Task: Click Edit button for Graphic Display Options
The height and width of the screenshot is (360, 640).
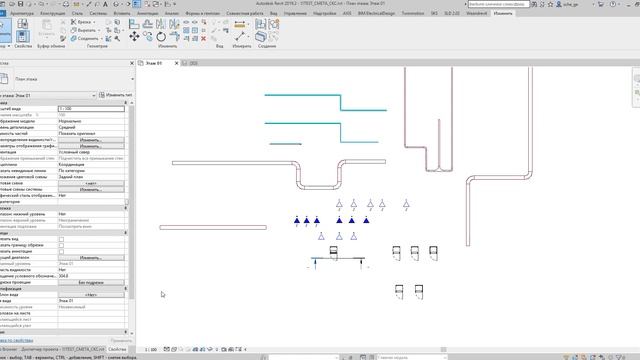Action: point(91,146)
